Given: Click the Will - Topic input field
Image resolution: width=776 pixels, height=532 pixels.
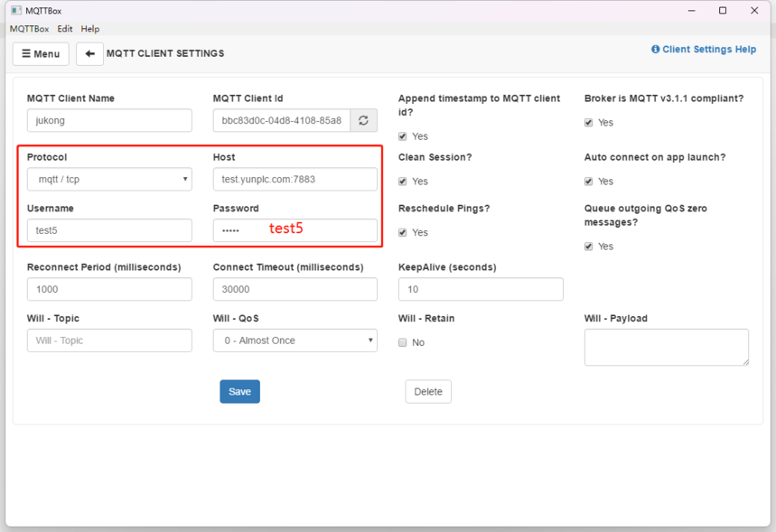Looking at the screenshot, I should click(109, 341).
